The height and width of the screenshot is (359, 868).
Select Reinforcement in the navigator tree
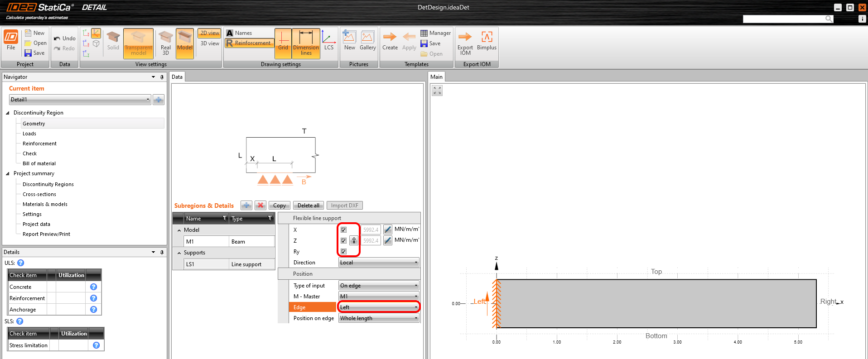(39, 144)
